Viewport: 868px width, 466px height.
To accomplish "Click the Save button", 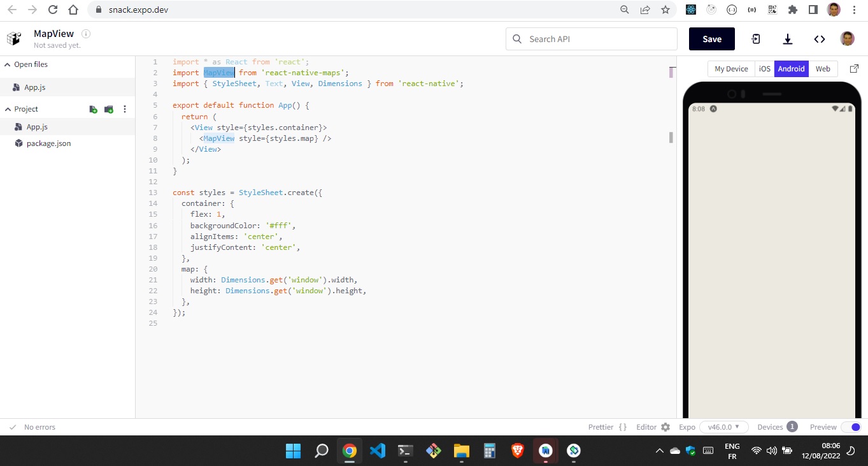I will coord(711,39).
